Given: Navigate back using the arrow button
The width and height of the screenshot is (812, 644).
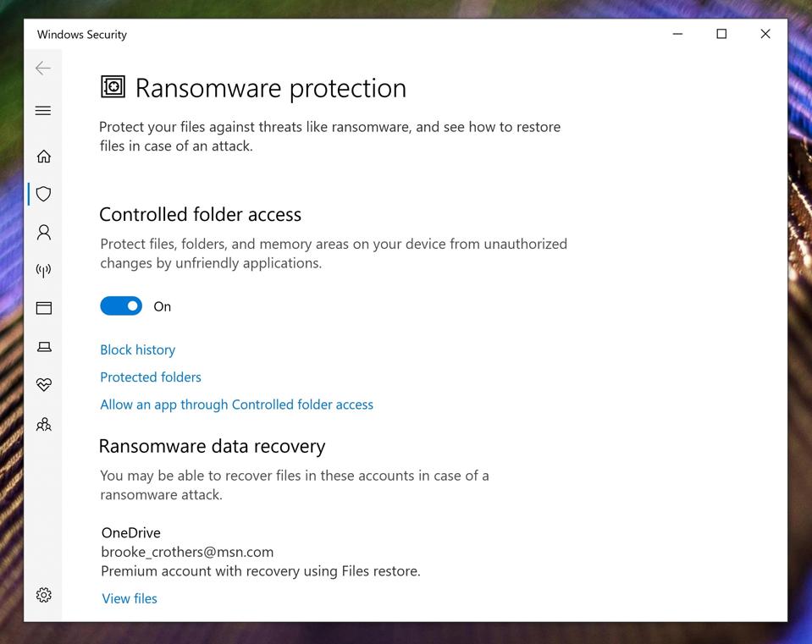Looking at the screenshot, I should click(x=43, y=68).
